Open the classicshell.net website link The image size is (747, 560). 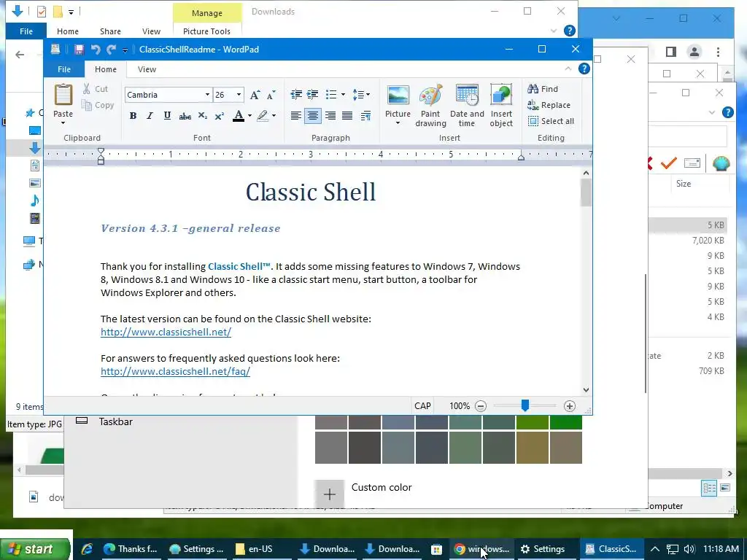click(x=166, y=332)
